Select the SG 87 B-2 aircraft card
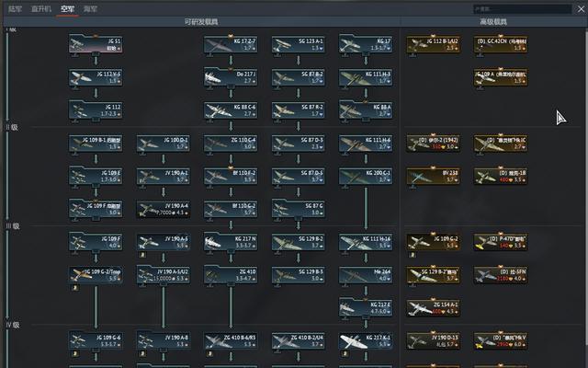The width and height of the screenshot is (588, 368). coord(298,77)
